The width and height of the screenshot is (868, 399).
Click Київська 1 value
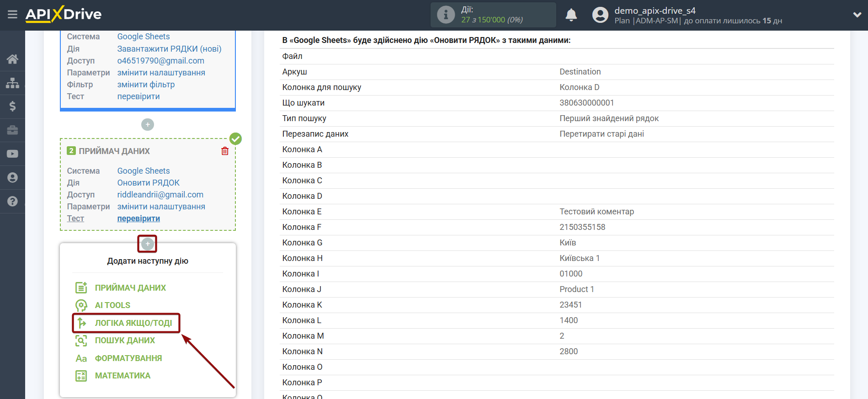coord(580,258)
